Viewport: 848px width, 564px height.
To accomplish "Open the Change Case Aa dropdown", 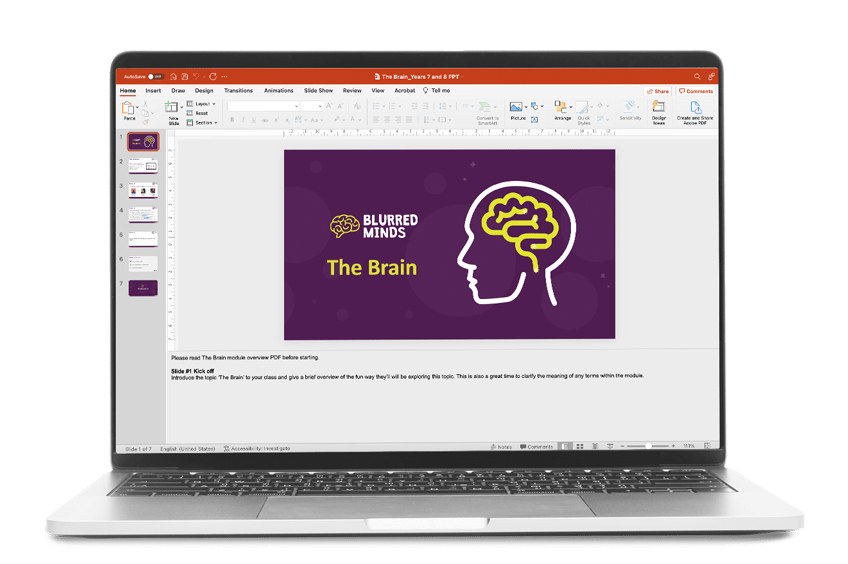I will tap(317, 120).
